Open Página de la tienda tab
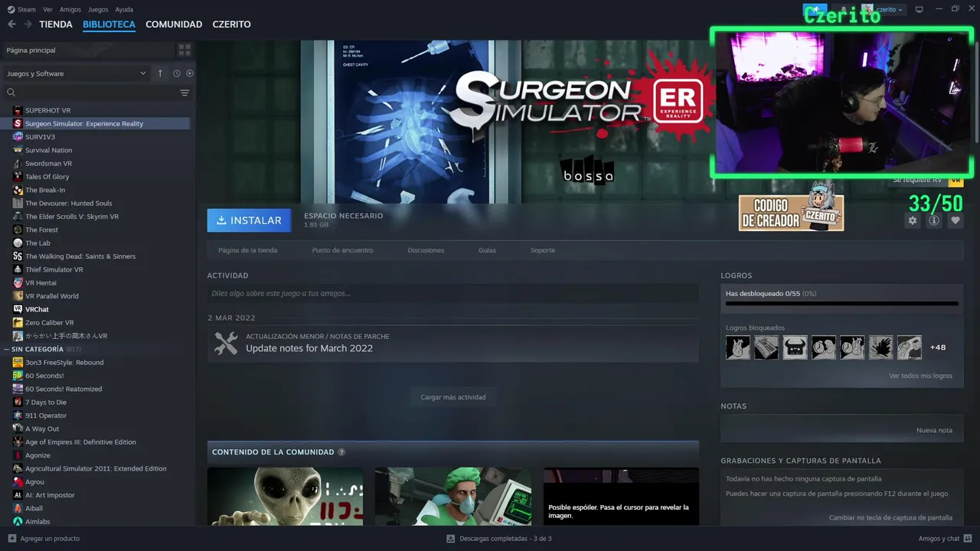Screen dimensions: 980x551 (247, 250)
